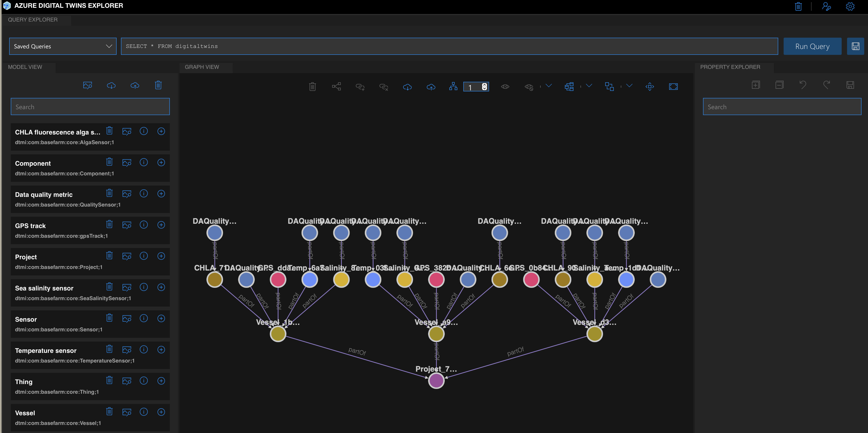
Task: Click the center graph icon in toolbar
Action: (650, 87)
